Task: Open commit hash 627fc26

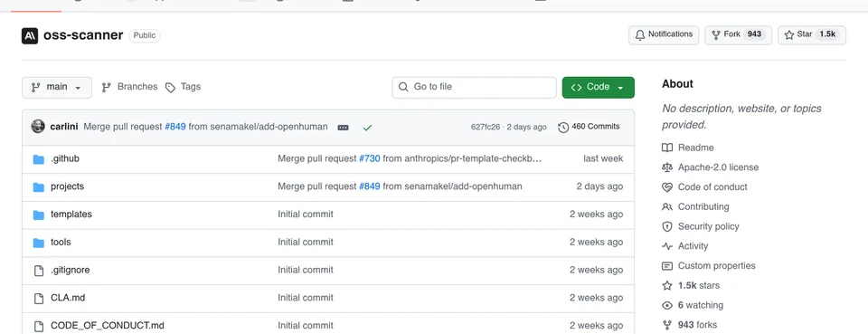Action: (486, 127)
